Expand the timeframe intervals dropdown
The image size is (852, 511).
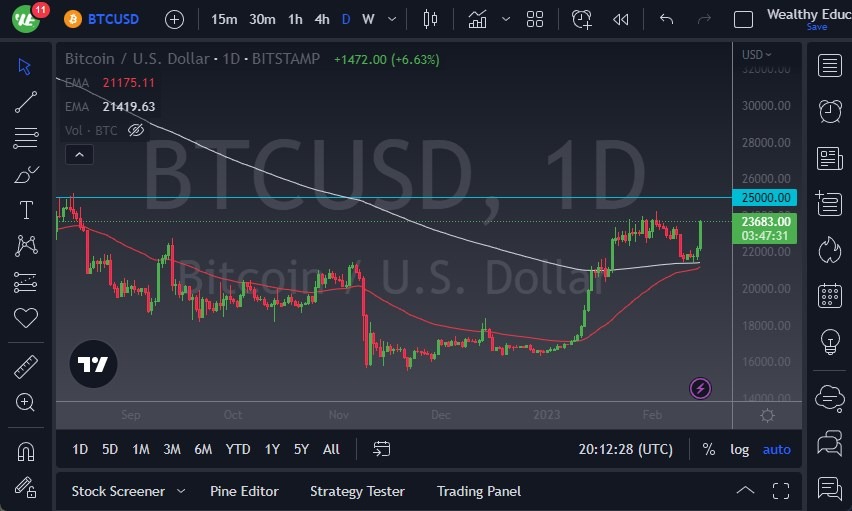pyautogui.click(x=392, y=20)
